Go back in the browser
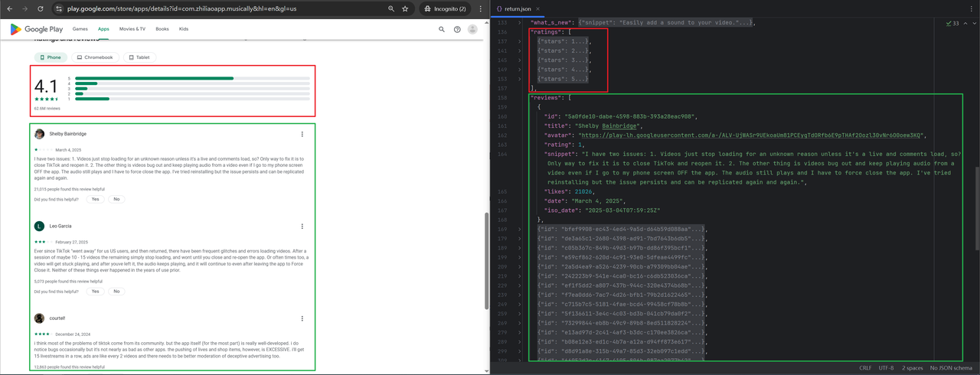This screenshot has height=375, width=980. pos(8,8)
